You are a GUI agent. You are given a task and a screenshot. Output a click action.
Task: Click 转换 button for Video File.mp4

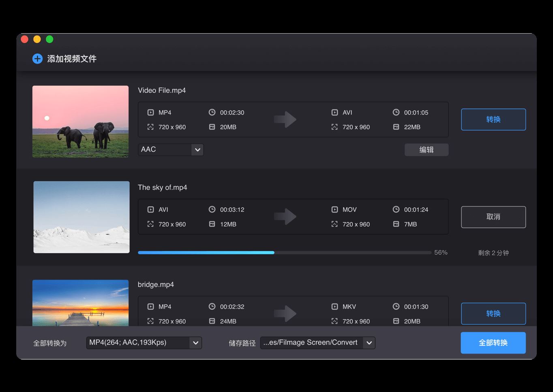click(x=493, y=119)
